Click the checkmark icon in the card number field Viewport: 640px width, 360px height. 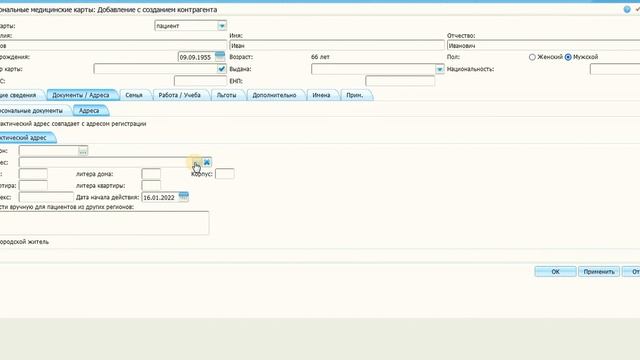click(221, 69)
